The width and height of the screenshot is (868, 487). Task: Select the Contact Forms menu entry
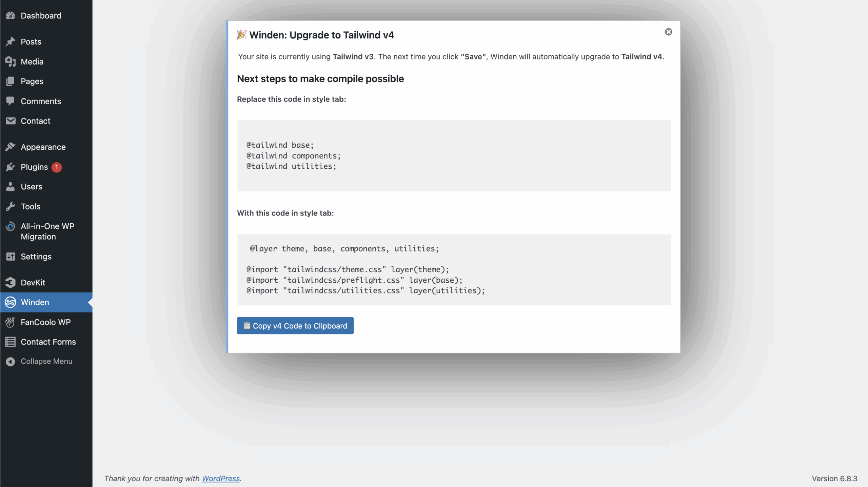[x=48, y=342]
